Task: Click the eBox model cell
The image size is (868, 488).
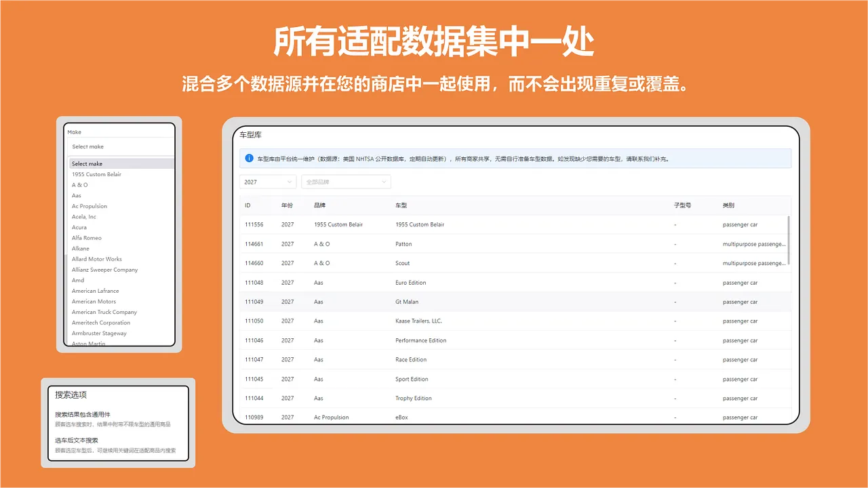Action: 402,418
